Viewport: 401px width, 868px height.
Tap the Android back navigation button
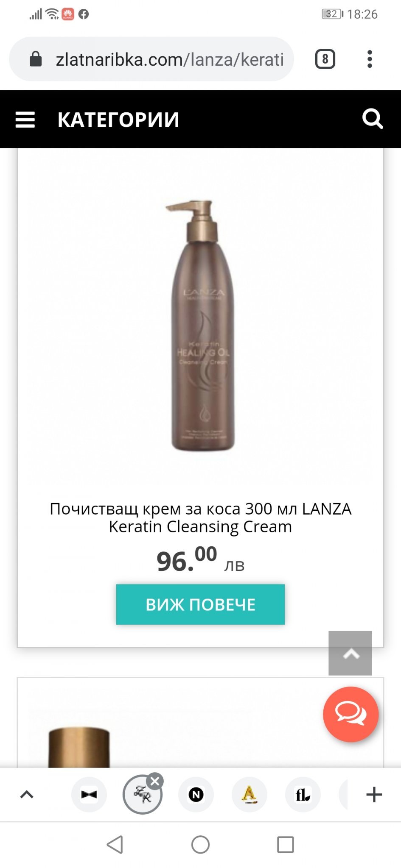point(115,845)
